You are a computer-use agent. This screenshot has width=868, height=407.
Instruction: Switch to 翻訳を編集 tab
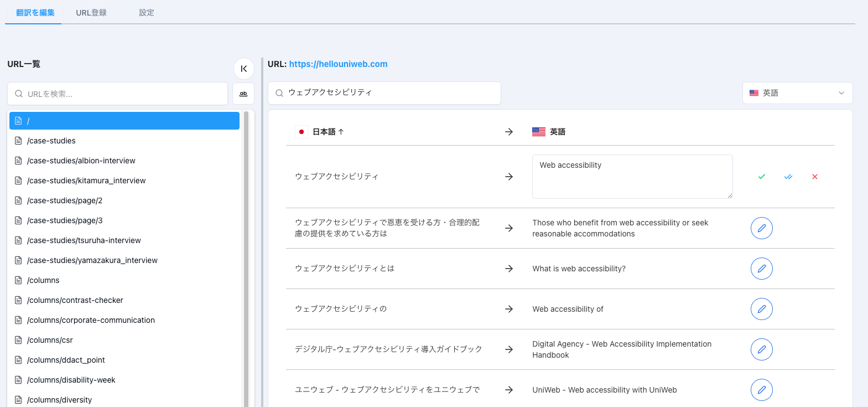point(35,13)
